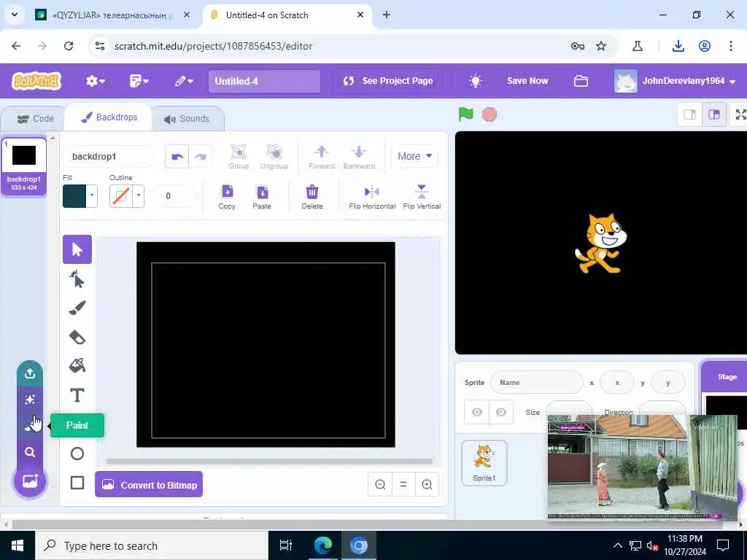
Task: Switch to the Backdrops tab
Action: (109, 117)
